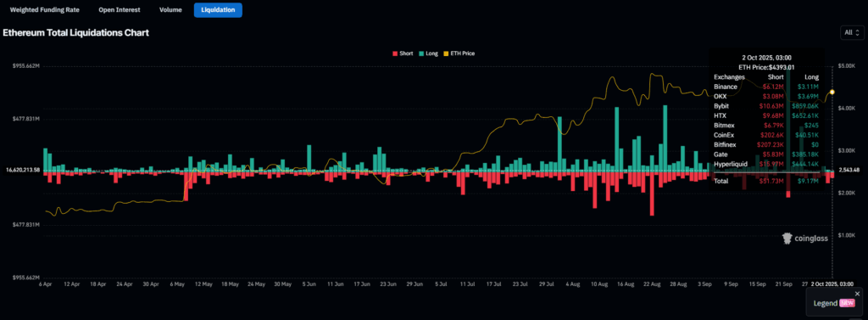Select the Gate row in tooltip
The height and width of the screenshot is (320, 868).
point(766,154)
